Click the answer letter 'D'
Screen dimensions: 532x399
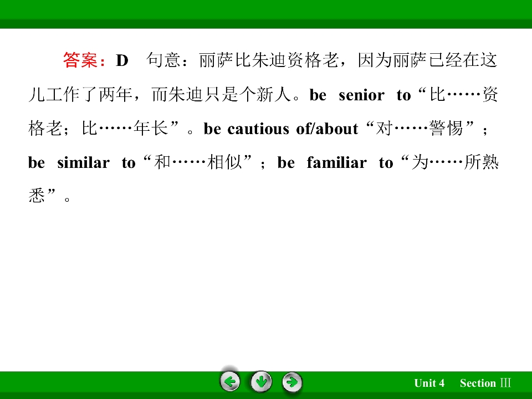point(122,60)
